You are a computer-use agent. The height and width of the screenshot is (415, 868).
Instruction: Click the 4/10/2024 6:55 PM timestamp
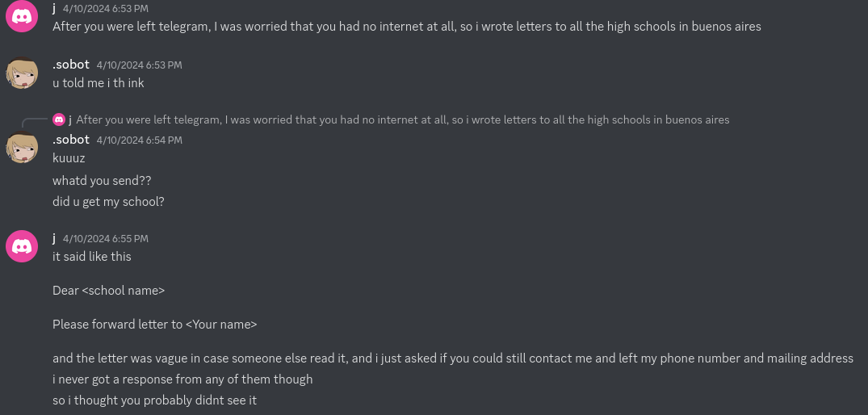pos(106,239)
